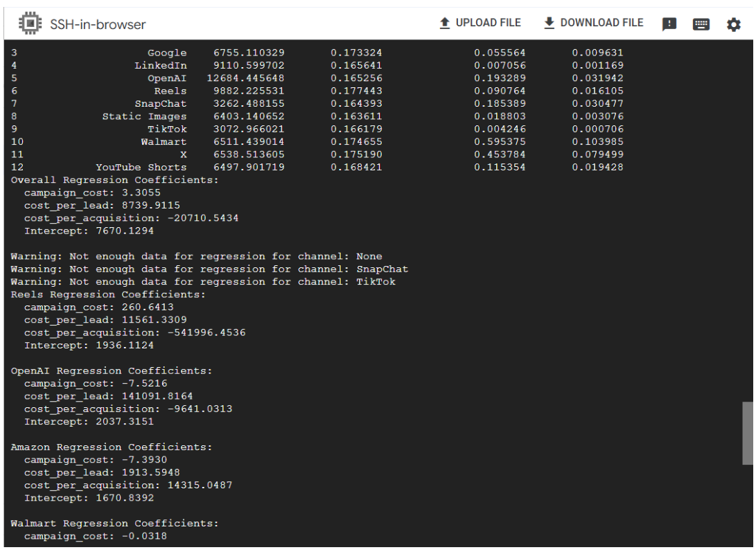Click the SnapChat table row label
The width and height of the screenshot is (756, 552).
coord(161,104)
